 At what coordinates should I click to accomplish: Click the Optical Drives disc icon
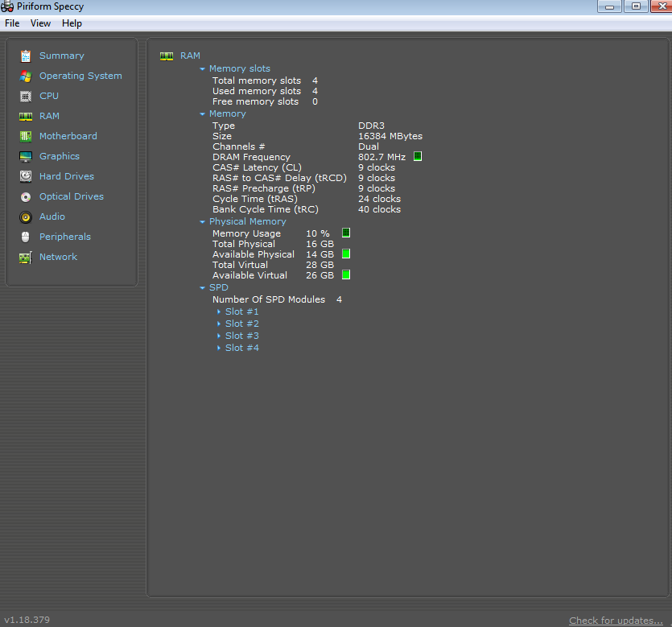pos(26,196)
